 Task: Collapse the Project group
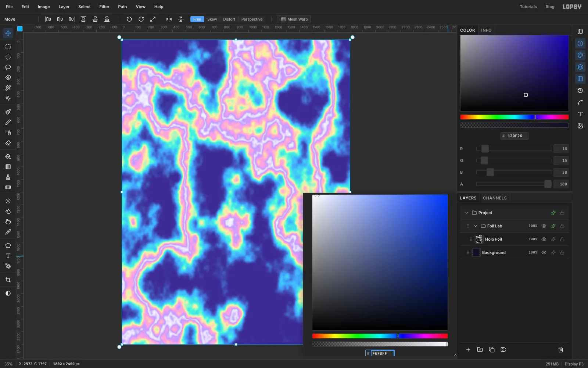(x=467, y=213)
